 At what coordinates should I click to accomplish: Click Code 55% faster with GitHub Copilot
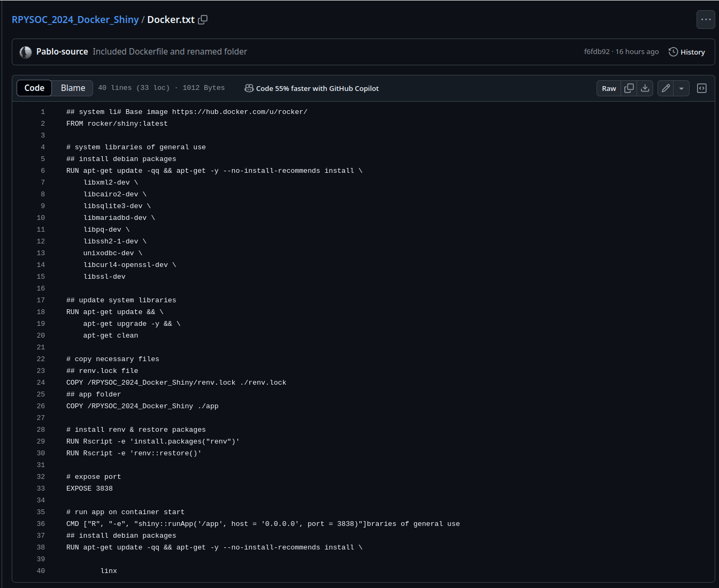317,88
